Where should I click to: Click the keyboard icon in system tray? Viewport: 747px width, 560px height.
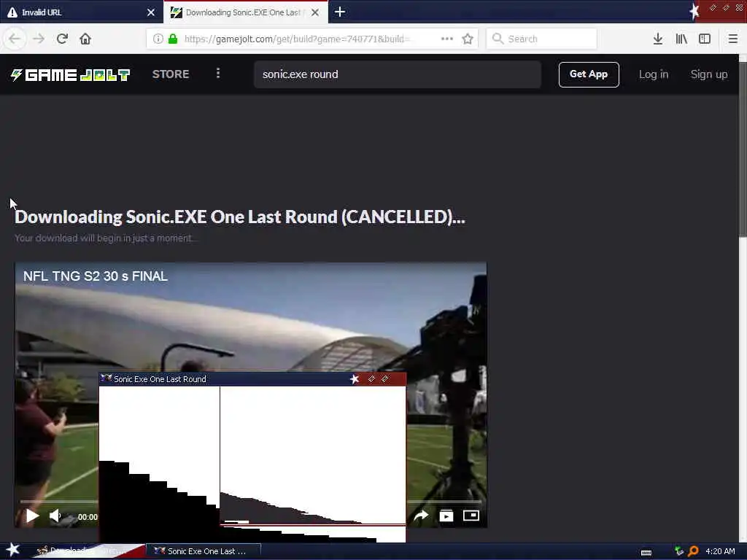tap(646, 552)
